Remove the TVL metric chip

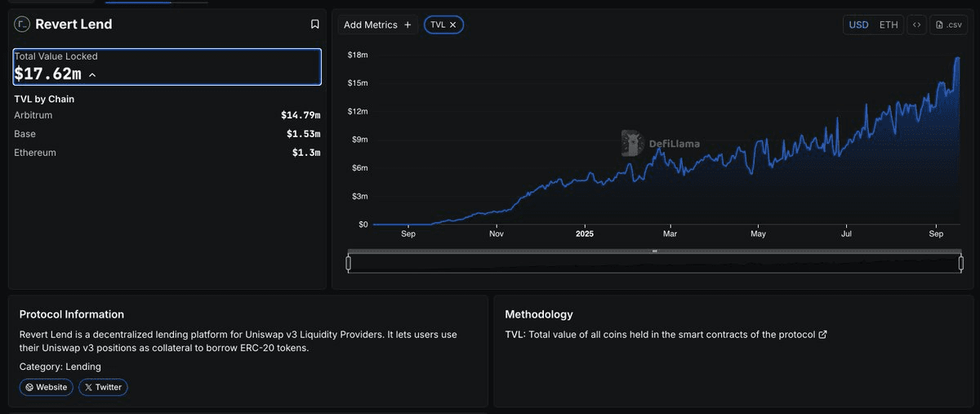453,25
